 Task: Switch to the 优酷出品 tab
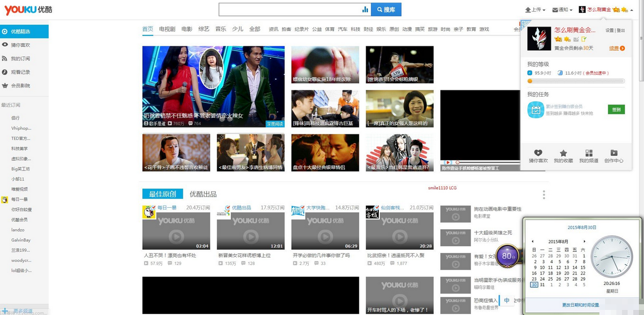203,194
